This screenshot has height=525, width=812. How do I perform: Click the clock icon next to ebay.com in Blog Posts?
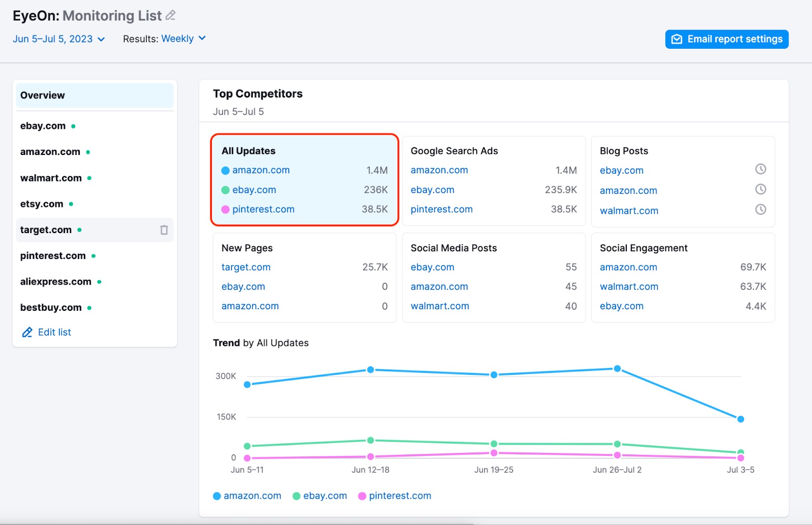[x=760, y=169]
